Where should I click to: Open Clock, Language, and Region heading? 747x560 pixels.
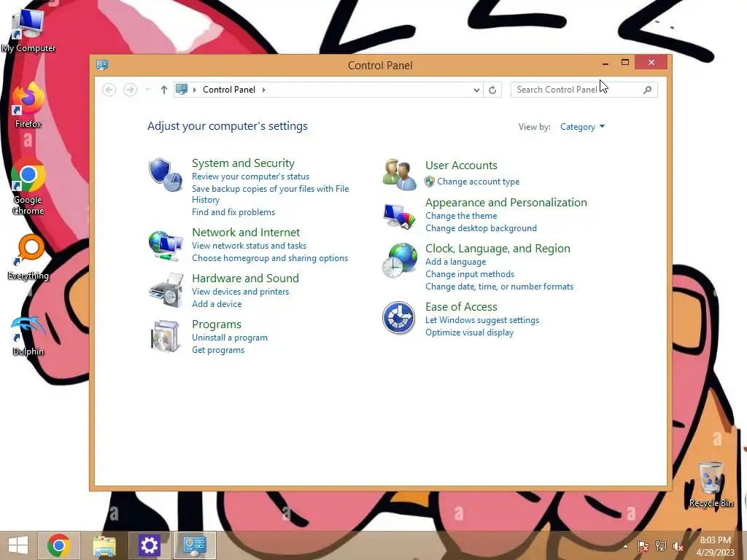pos(498,249)
